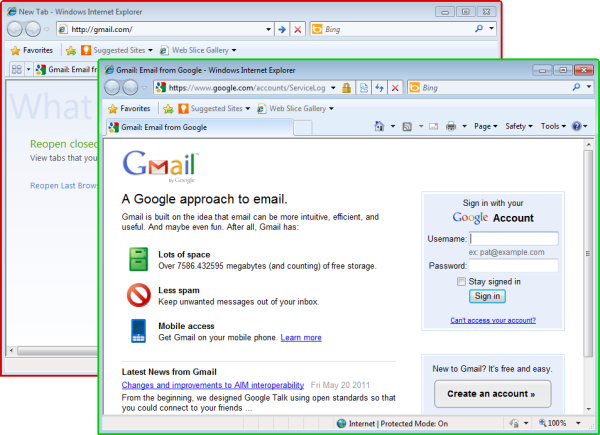Open AIM interoperability news link
Image resolution: width=600 pixels, height=435 pixels.
pos(213,385)
